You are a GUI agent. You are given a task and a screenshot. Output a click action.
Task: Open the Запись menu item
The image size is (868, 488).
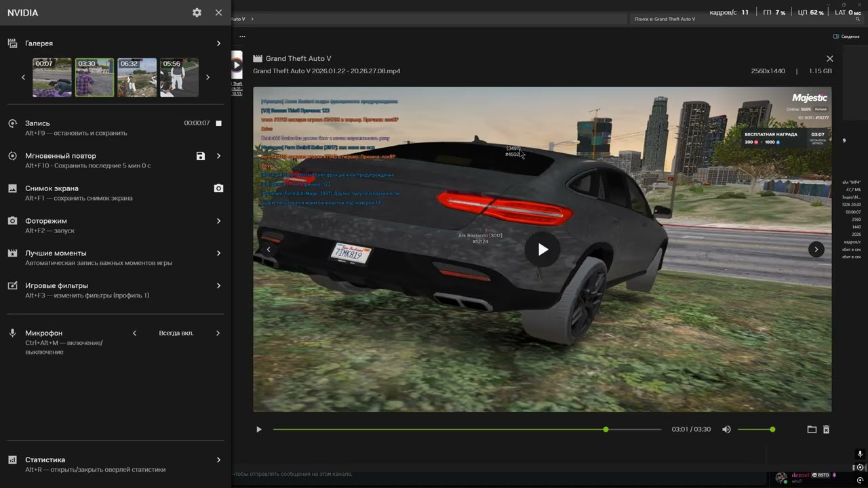(115, 128)
